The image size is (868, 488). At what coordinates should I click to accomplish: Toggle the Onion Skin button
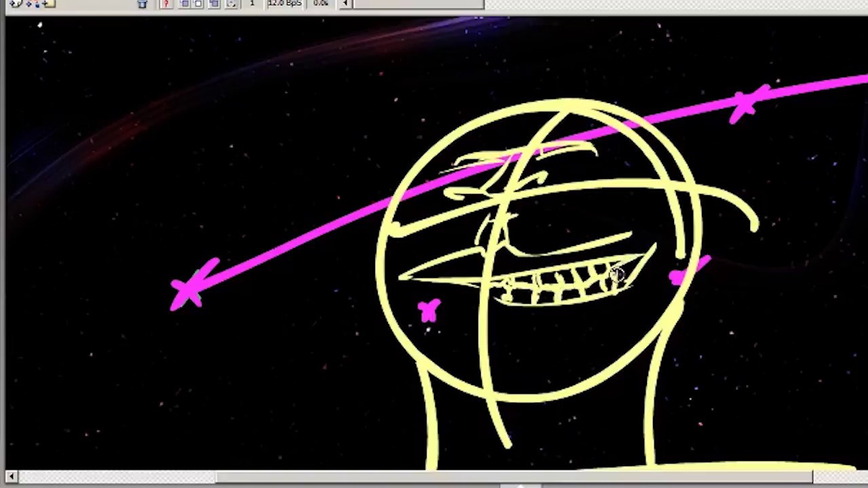coord(184,4)
